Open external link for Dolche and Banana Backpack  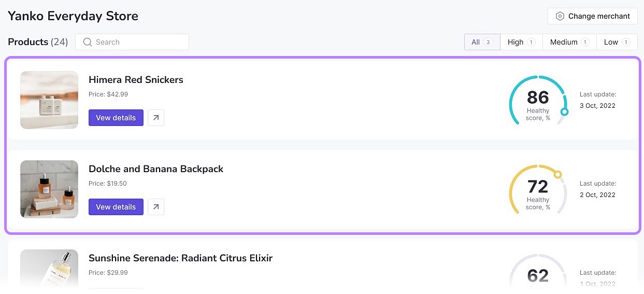tap(156, 207)
